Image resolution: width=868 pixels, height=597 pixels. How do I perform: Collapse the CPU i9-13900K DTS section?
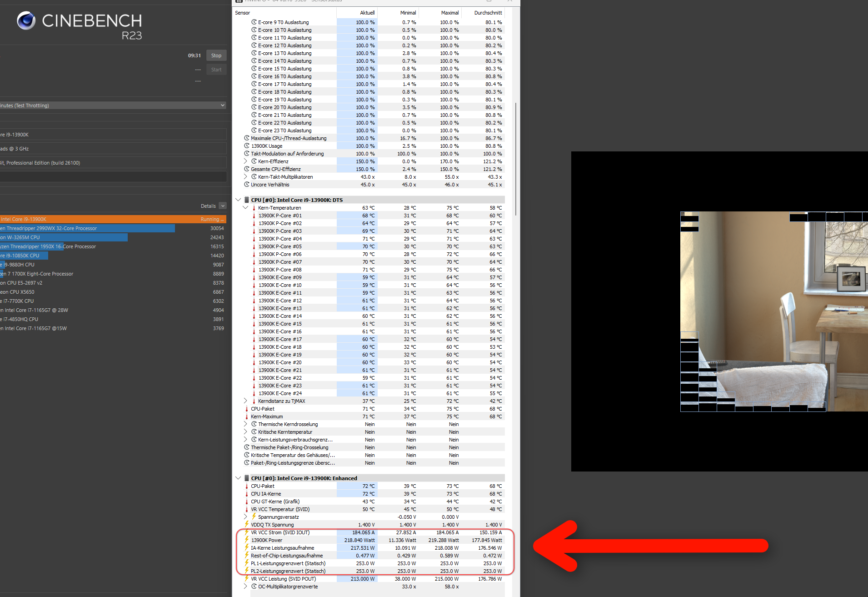pos(238,200)
